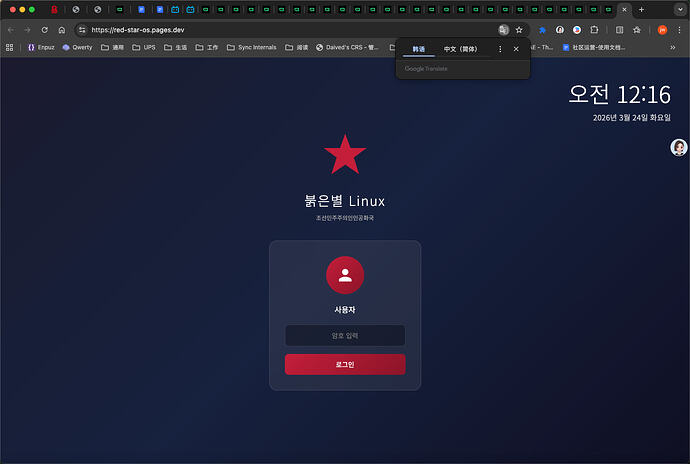
Task: Click the Google Translate label
Action: 426,69
